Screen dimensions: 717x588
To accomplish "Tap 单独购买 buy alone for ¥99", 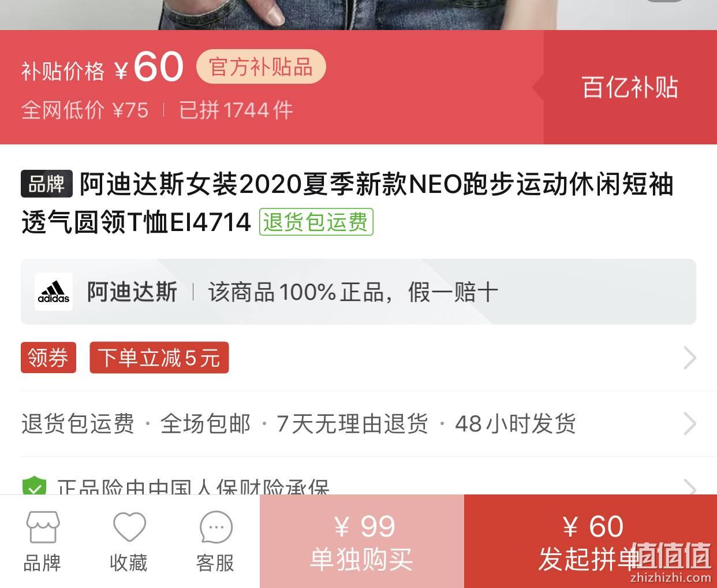I will pos(362,541).
